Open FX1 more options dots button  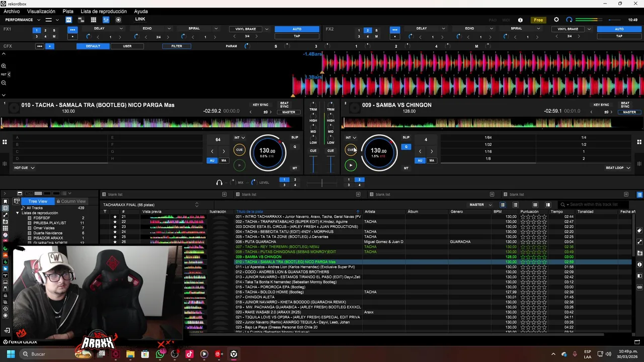tap(72, 30)
